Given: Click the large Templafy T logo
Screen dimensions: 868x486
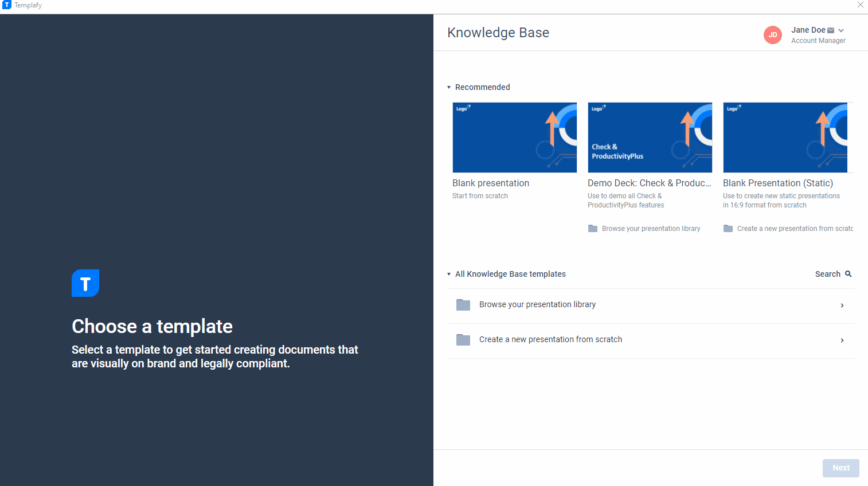Looking at the screenshot, I should click(85, 283).
